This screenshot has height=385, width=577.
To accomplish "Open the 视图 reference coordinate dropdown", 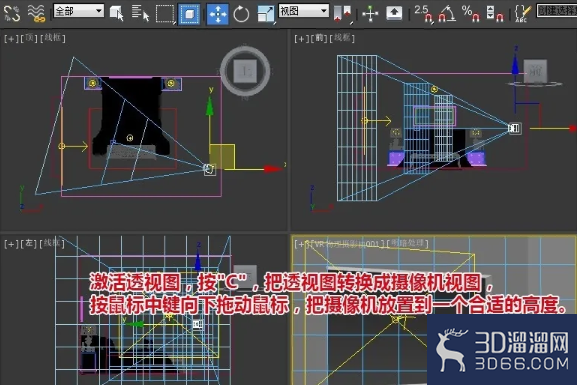I will [304, 11].
